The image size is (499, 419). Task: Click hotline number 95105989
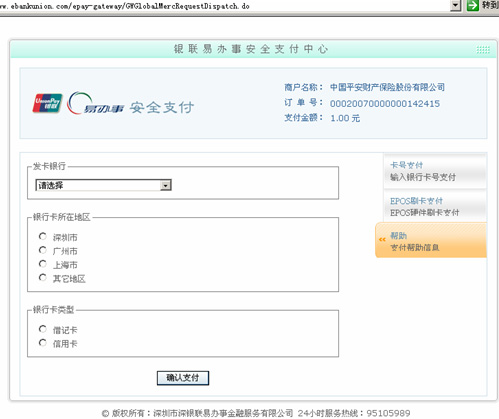click(x=388, y=413)
